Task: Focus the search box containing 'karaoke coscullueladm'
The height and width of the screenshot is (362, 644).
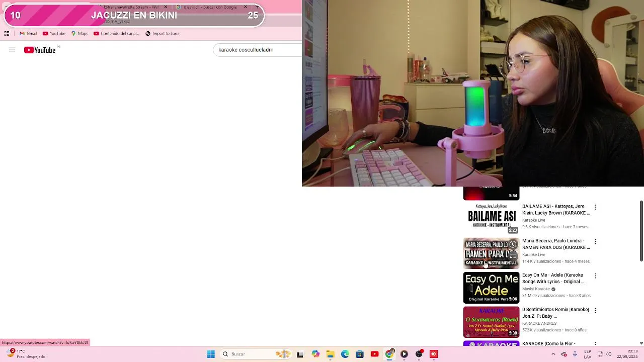Action: pos(258,50)
